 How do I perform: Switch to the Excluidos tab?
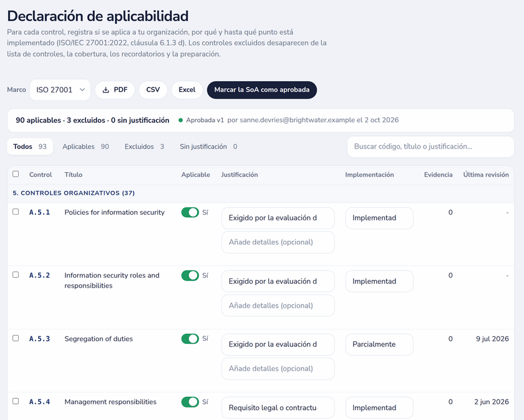point(144,147)
